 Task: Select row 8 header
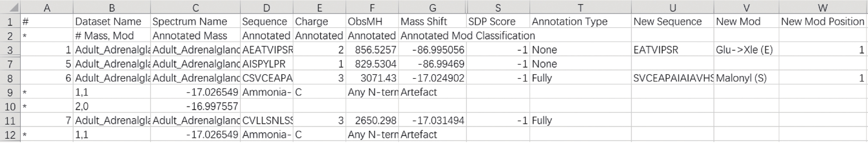(x=10, y=78)
